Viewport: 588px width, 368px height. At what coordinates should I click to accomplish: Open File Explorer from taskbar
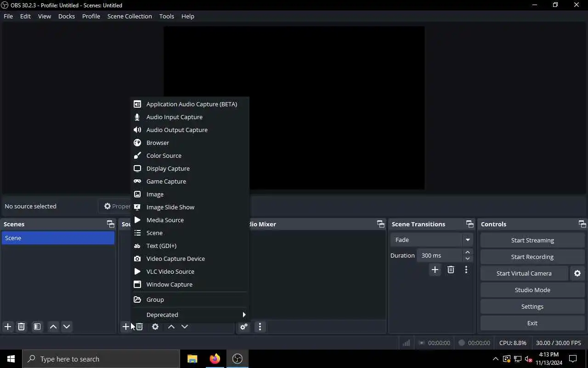pyautogui.click(x=192, y=359)
